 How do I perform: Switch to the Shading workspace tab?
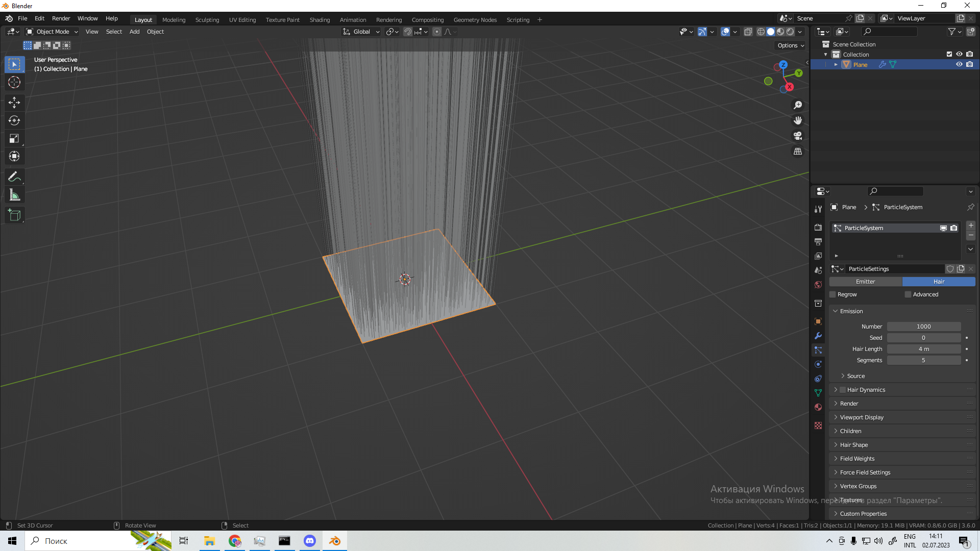320,20
